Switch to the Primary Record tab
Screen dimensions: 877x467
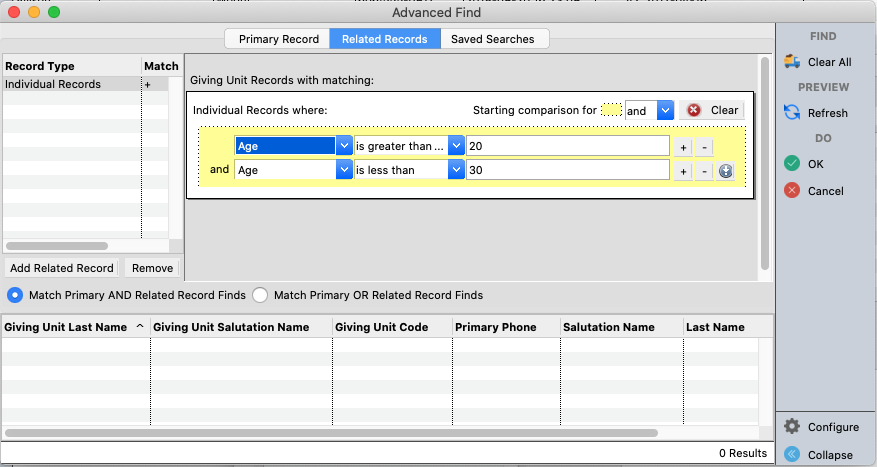(x=277, y=39)
